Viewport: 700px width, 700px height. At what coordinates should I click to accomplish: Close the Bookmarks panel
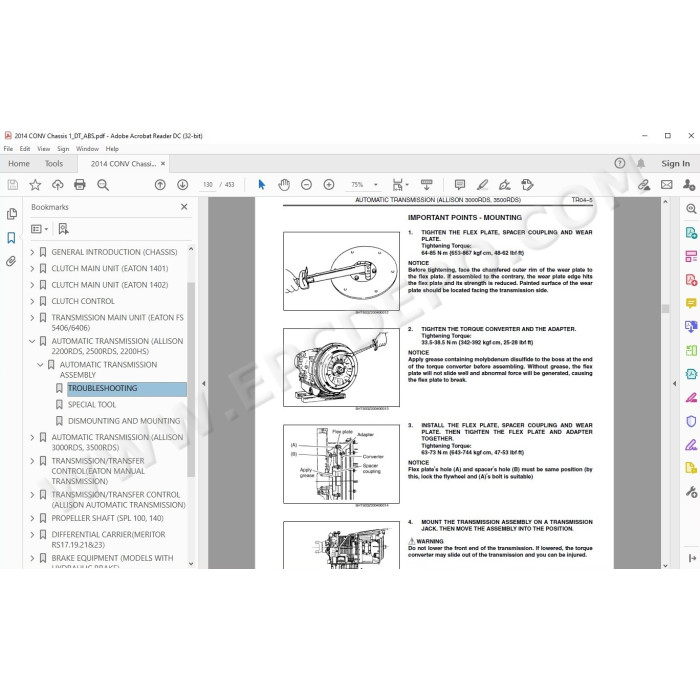point(184,207)
